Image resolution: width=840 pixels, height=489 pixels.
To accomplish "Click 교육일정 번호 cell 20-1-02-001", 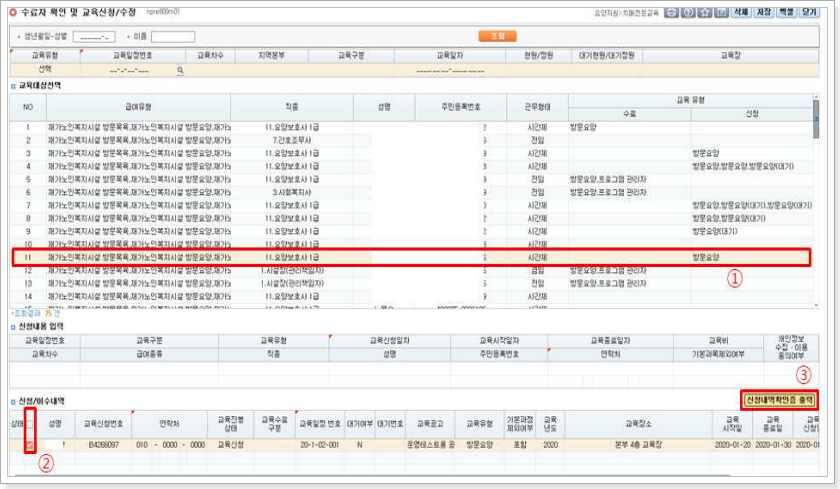I will (x=319, y=445).
